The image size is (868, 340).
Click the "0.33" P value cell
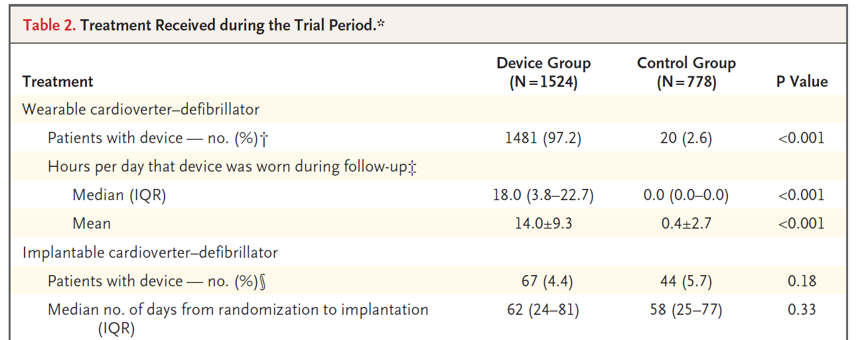(802, 310)
